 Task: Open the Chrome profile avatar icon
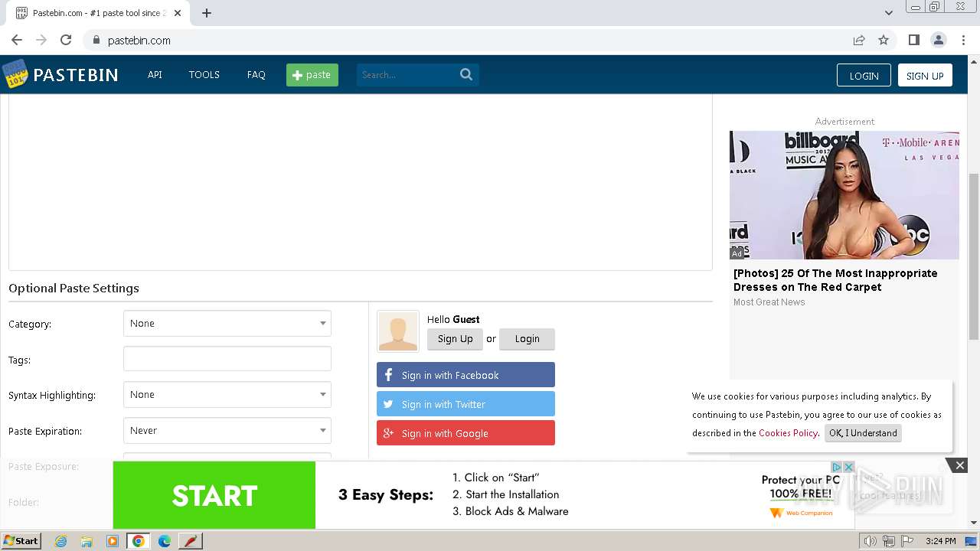(x=938, y=40)
